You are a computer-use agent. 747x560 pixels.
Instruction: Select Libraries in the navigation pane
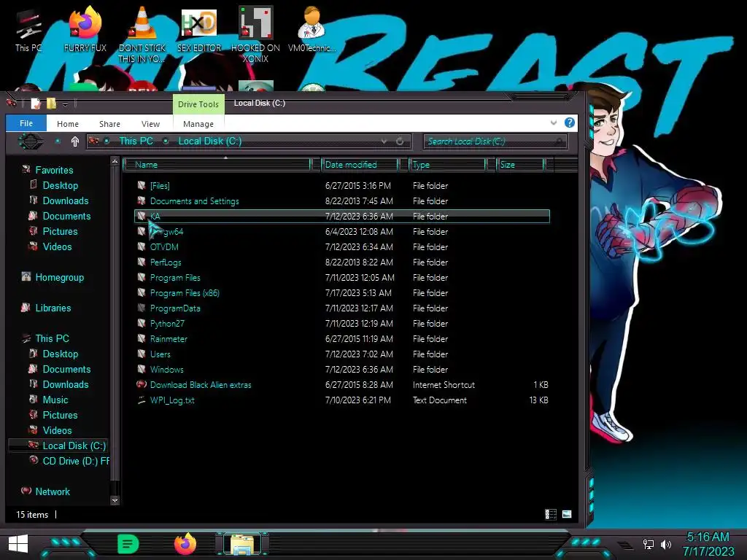click(53, 308)
